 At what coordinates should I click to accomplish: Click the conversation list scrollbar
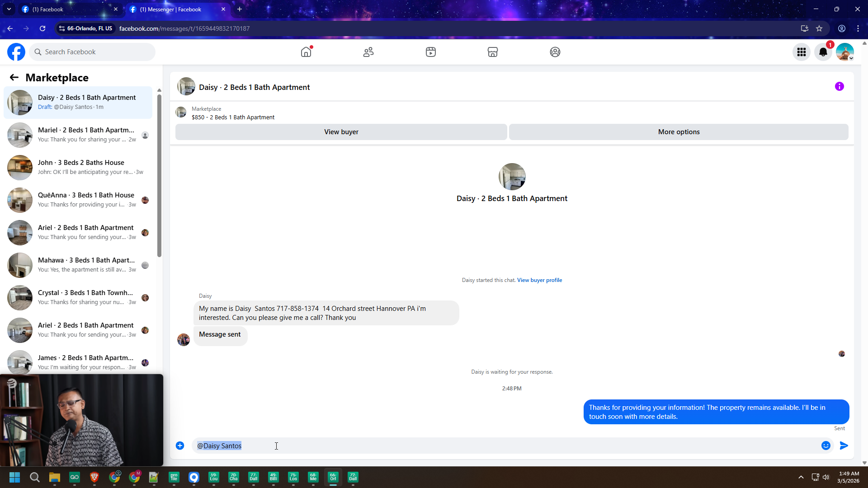tap(159, 176)
